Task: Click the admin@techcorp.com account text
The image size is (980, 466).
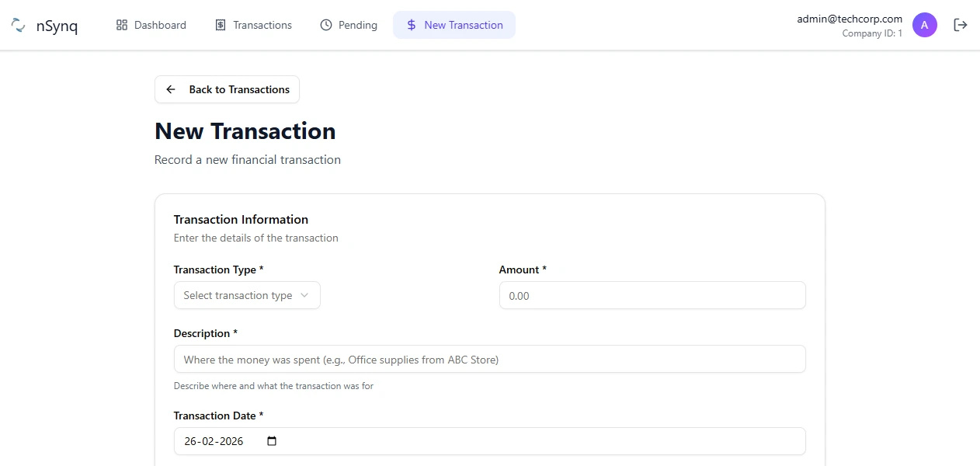Action: coord(849,18)
